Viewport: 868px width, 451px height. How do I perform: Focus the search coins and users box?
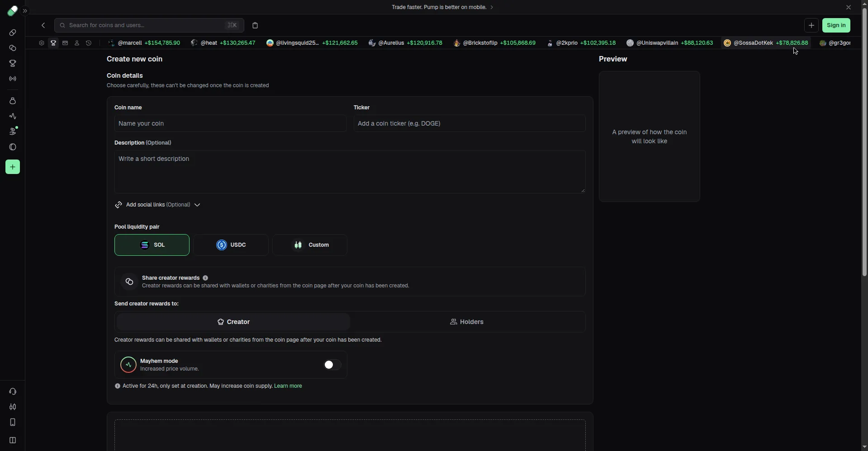(149, 25)
